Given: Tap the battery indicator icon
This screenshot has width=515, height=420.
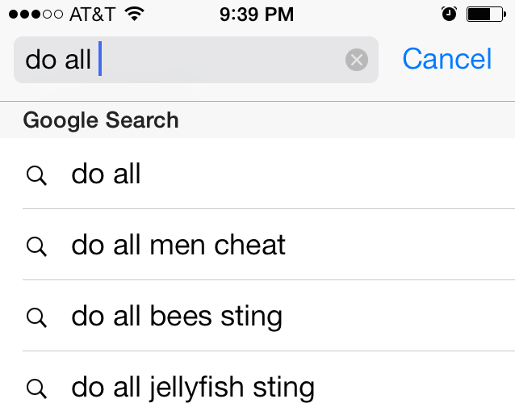Looking at the screenshot, I should (484, 14).
